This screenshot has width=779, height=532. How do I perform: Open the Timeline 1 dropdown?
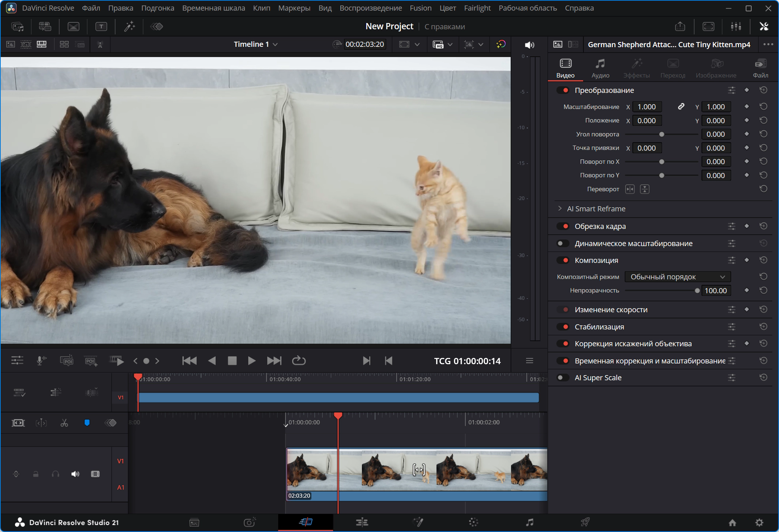point(256,44)
